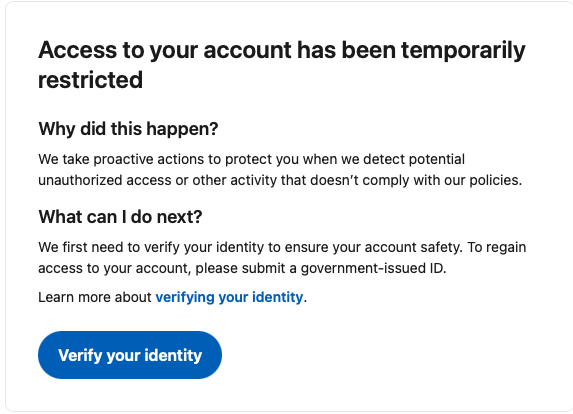Click the word Access in main heading
Image resolution: width=573 pixels, height=414 pixels.
[x=77, y=50]
